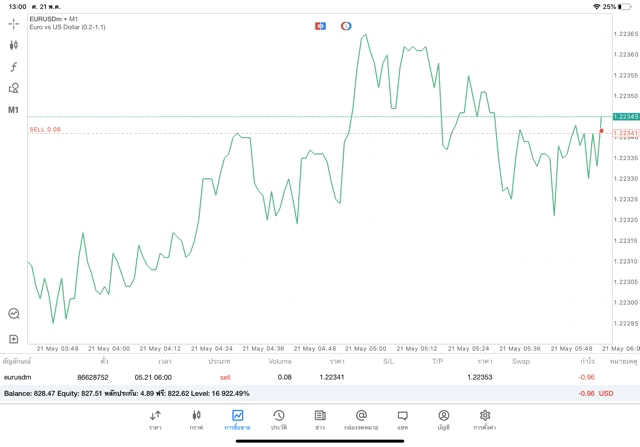This screenshot has width=640, height=447.
Task: Sort by Swap column header
Action: (x=521, y=361)
